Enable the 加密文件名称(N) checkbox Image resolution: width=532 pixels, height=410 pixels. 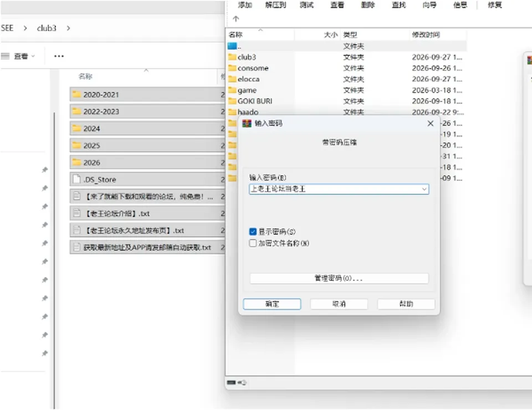[x=253, y=243]
